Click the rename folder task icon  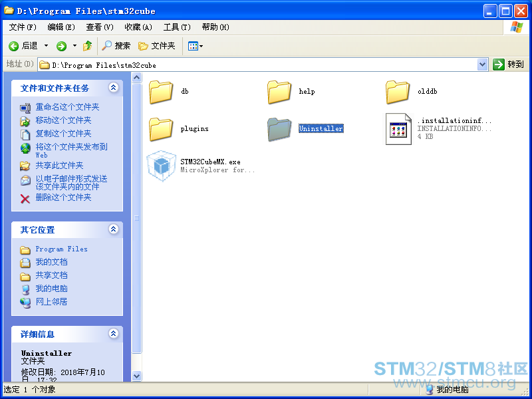click(25, 108)
